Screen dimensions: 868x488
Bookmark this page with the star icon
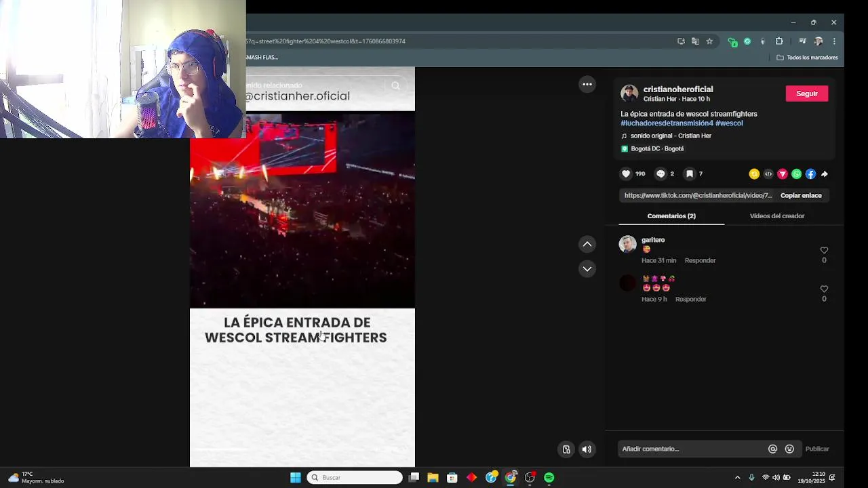[709, 41]
